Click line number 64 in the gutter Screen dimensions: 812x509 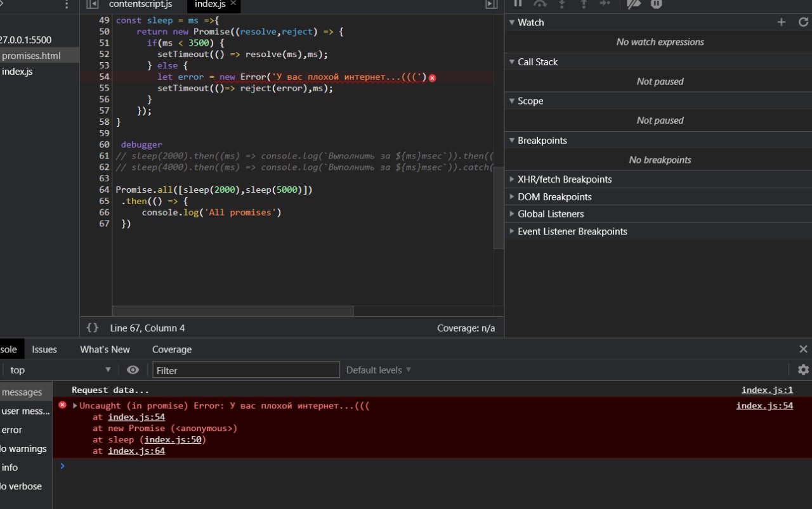click(x=104, y=190)
